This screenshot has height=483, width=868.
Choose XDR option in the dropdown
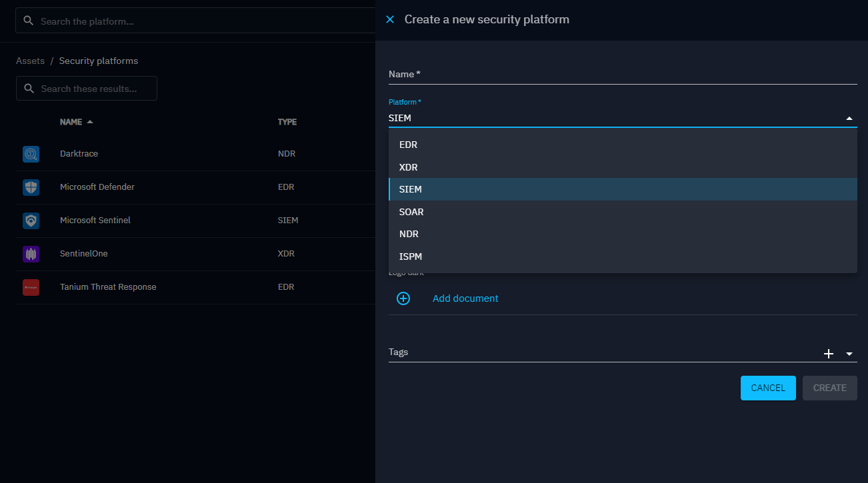(408, 167)
